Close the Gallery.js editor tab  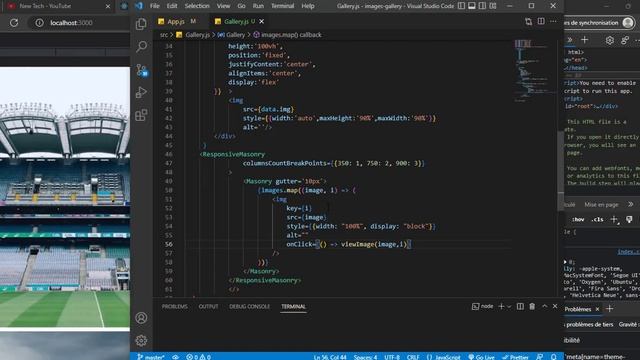click(262, 21)
